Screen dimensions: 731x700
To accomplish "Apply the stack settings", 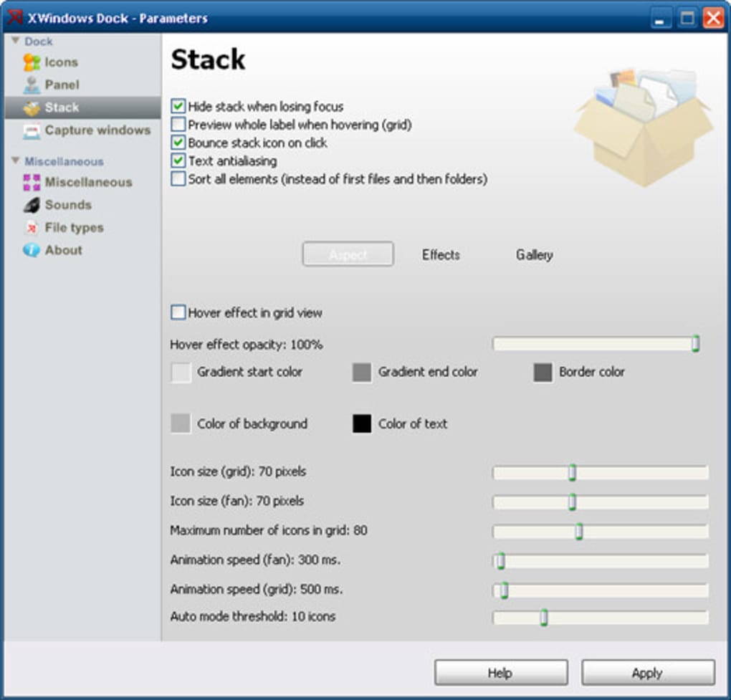I will point(646,672).
